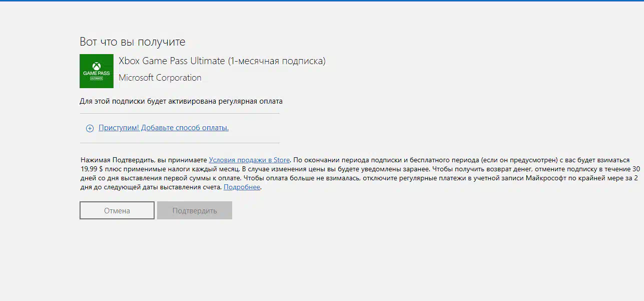
Task: Click the publisher name 'Microsoft Corporation'
Action: pos(160,78)
